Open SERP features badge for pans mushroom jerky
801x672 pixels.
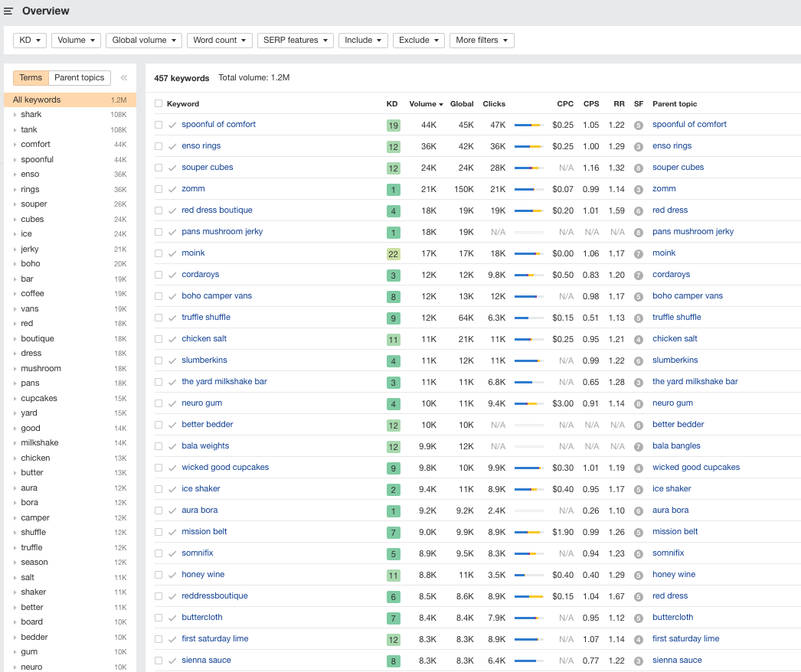pyautogui.click(x=639, y=233)
